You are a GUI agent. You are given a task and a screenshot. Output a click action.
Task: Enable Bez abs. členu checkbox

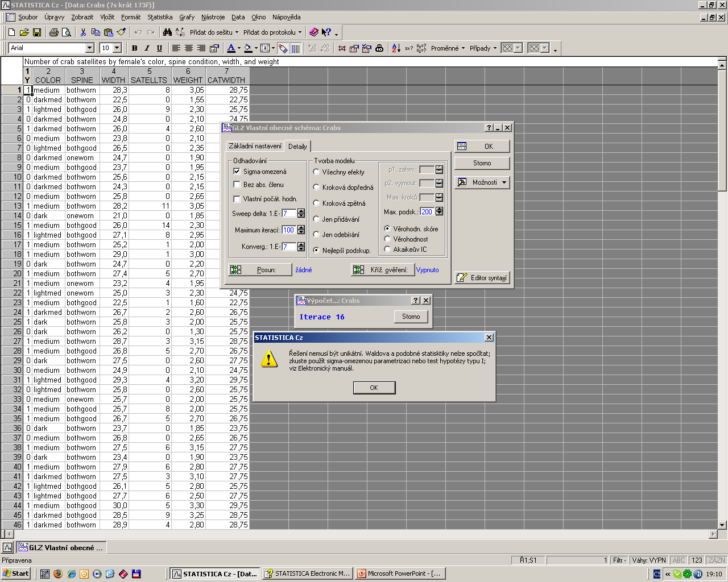pos(237,185)
